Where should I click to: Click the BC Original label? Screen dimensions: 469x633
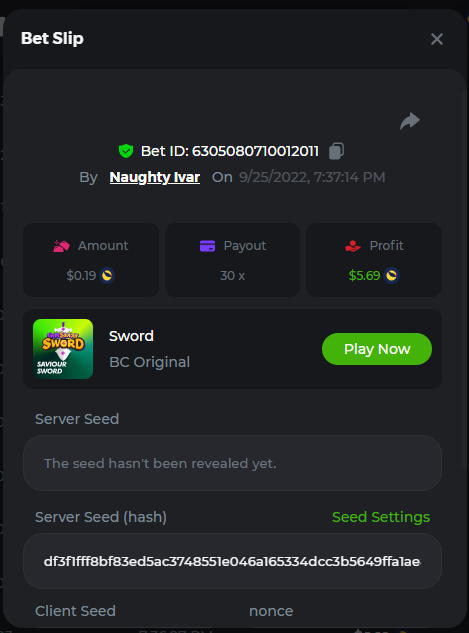(149, 362)
